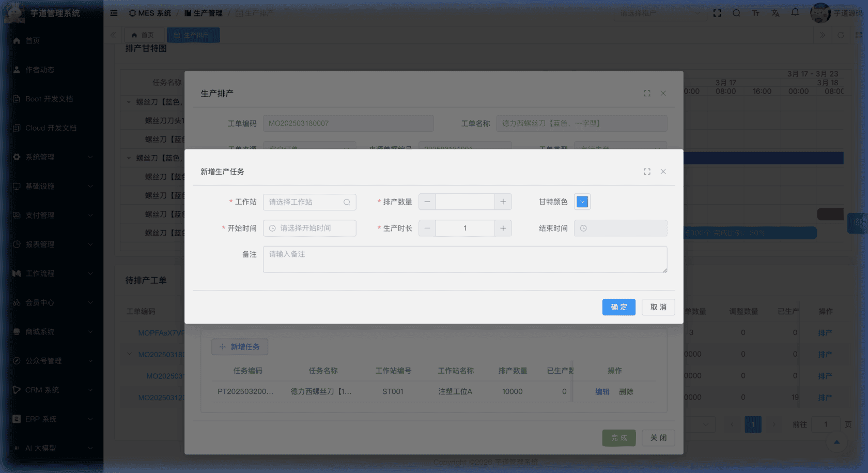Click the 确定 confirm button
The width and height of the screenshot is (868, 473).
tap(618, 307)
